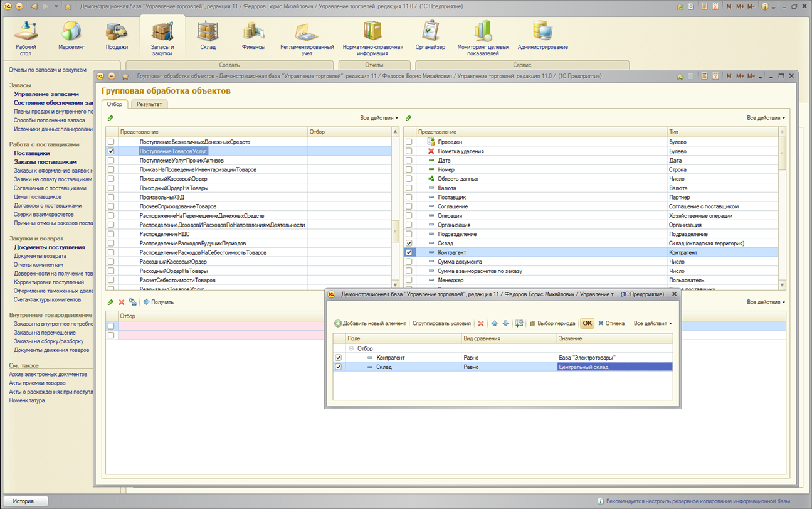Open the Администрирование section
Screen dimensions: 812x509
(542, 36)
